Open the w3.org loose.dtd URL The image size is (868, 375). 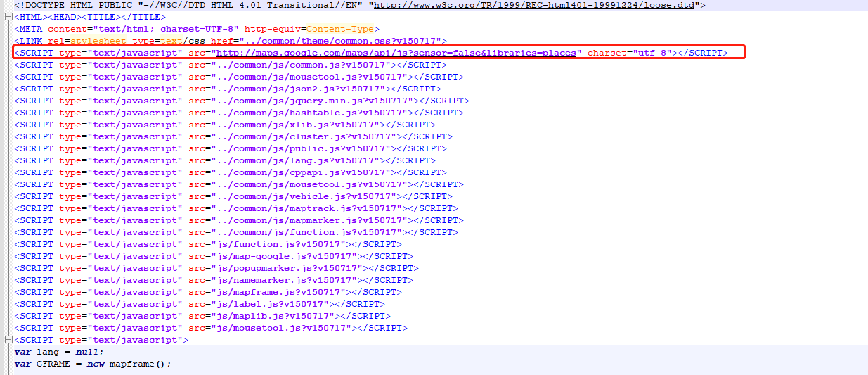coord(533,6)
